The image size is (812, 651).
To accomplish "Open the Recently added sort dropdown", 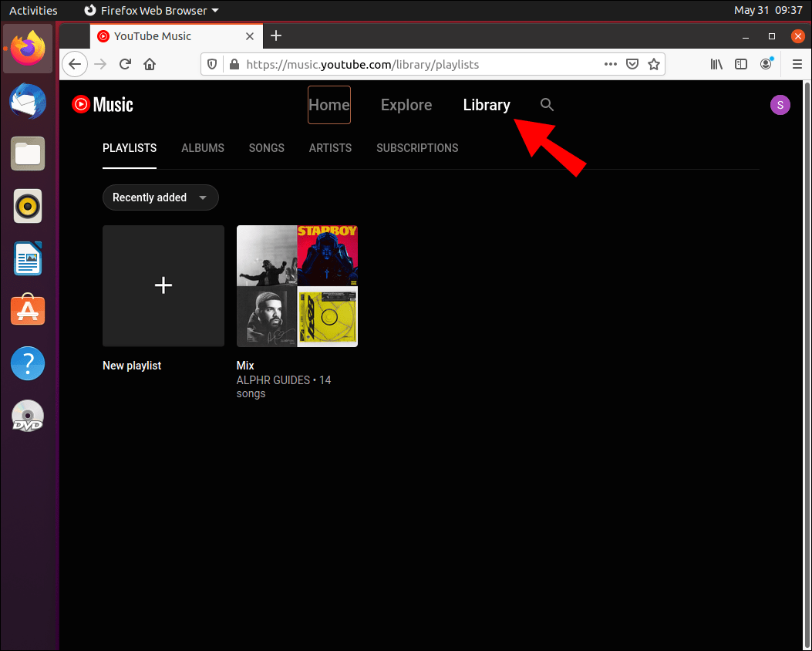I will [x=160, y=197].
